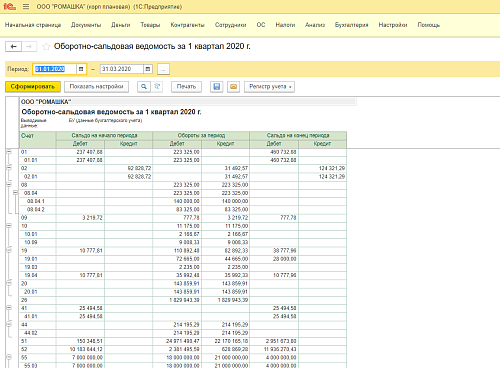This screenshot has height=368, width=500.
Task: Select account row label 51
Action: [x=24, y=341]
